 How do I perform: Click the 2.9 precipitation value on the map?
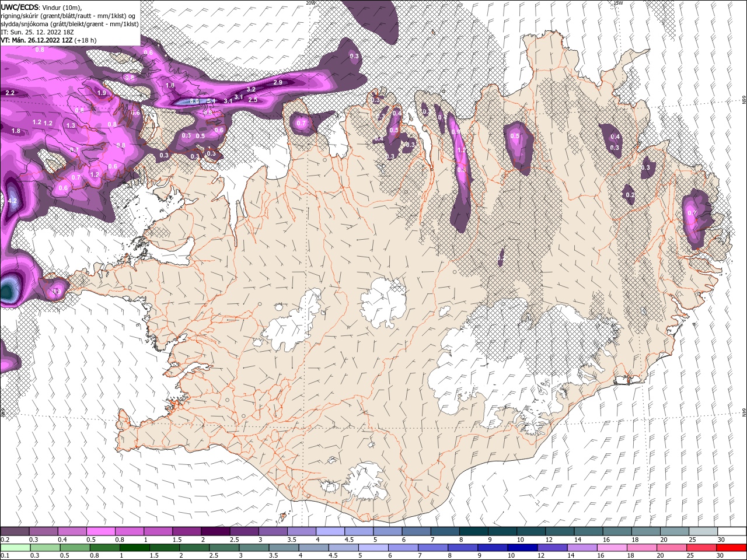(278, 82)
